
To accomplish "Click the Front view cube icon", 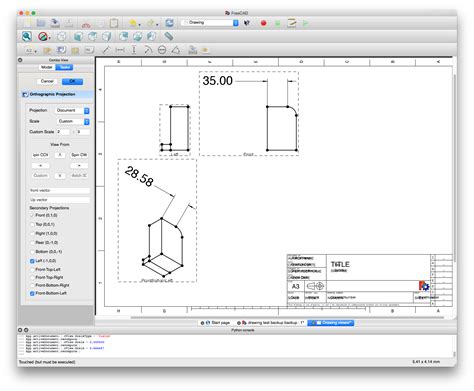I will [78, 36].
